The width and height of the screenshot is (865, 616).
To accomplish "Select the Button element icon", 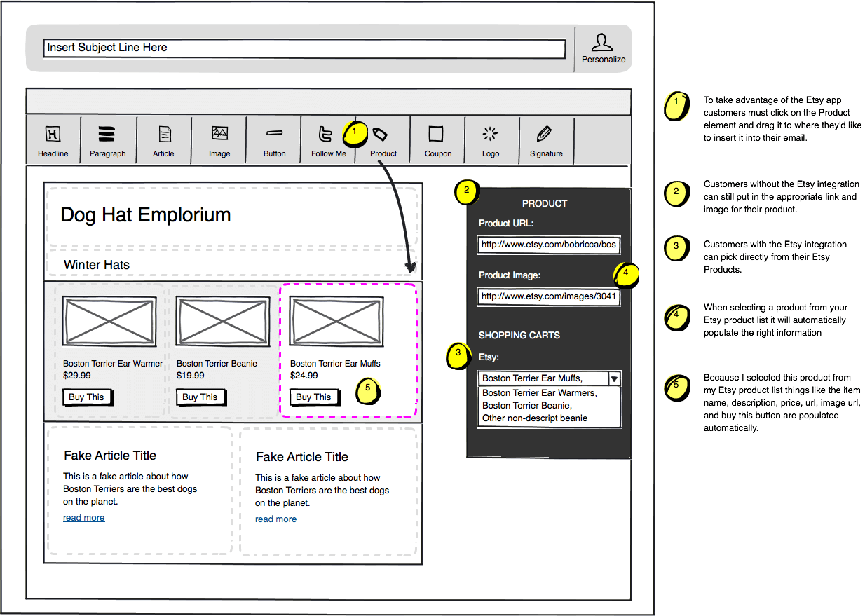I will click(x=274, y=133).
